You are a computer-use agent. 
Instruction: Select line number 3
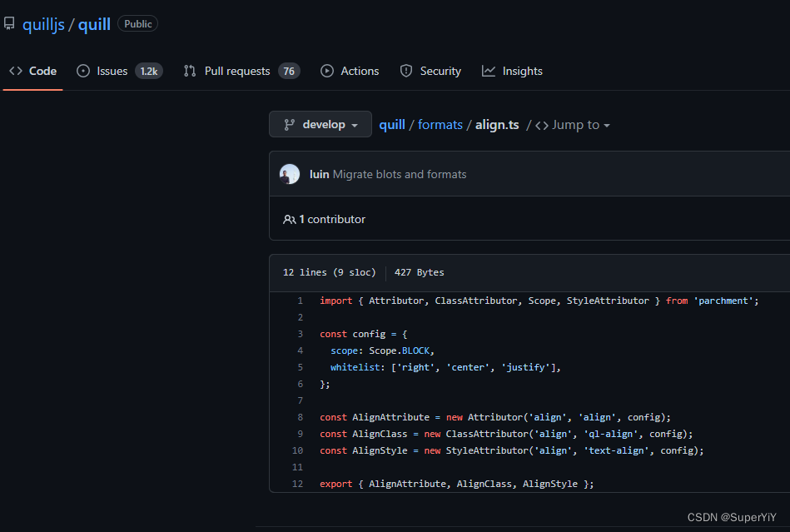[301, 334]
